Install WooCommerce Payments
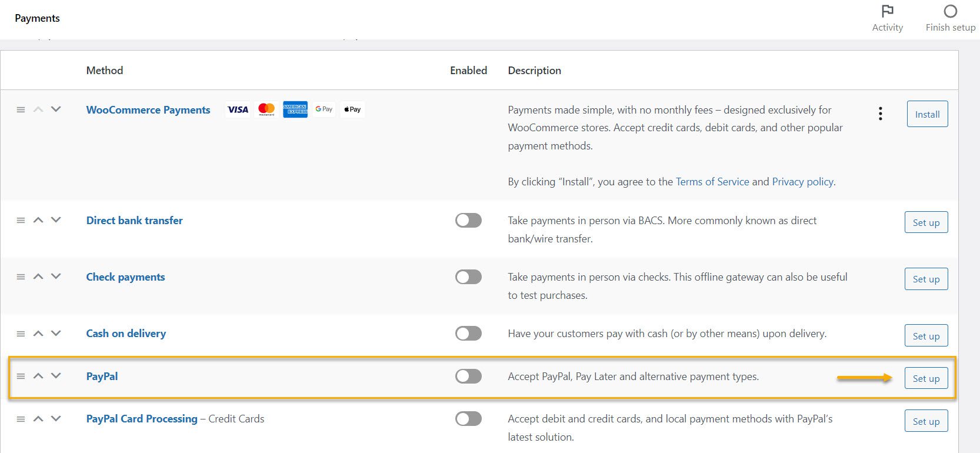The width and height of the screenshot is (980, 453). click(x=927, y=114)
